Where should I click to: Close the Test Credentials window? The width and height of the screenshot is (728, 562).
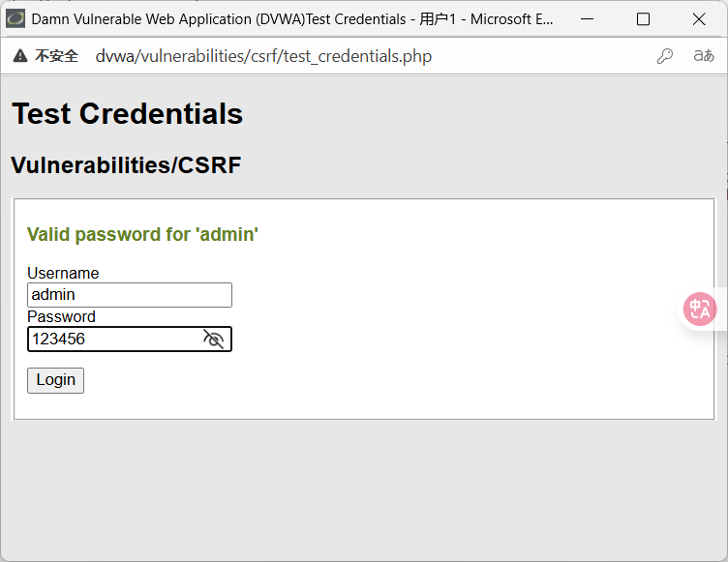pos(699,19)
